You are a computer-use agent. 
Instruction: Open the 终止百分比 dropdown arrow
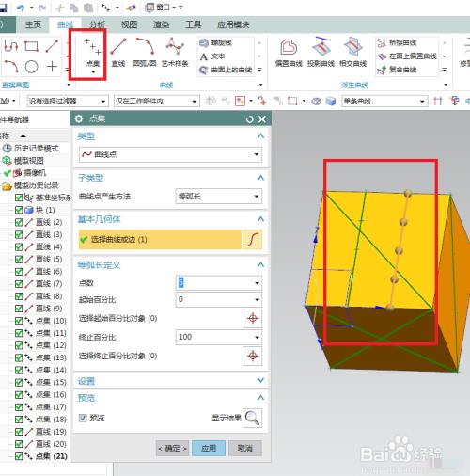(x=257, y=337)
